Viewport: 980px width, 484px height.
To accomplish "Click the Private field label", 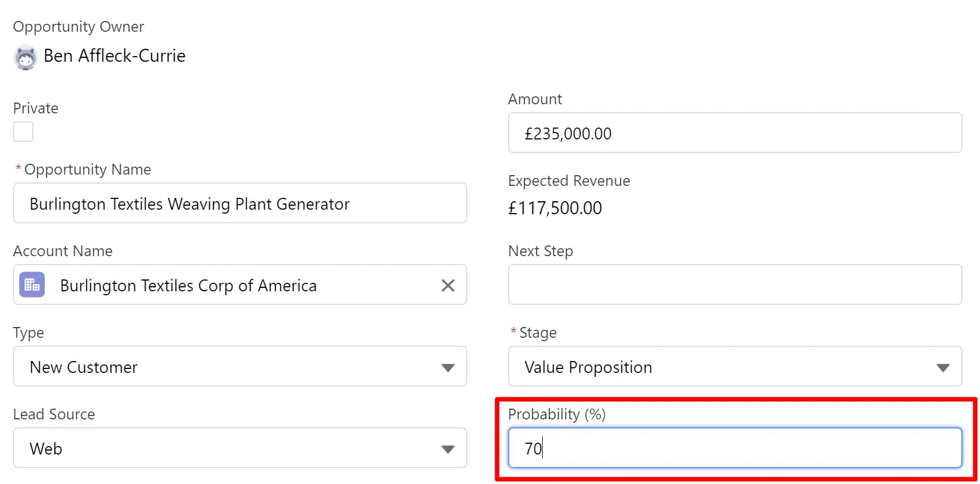I will (36, 108).
